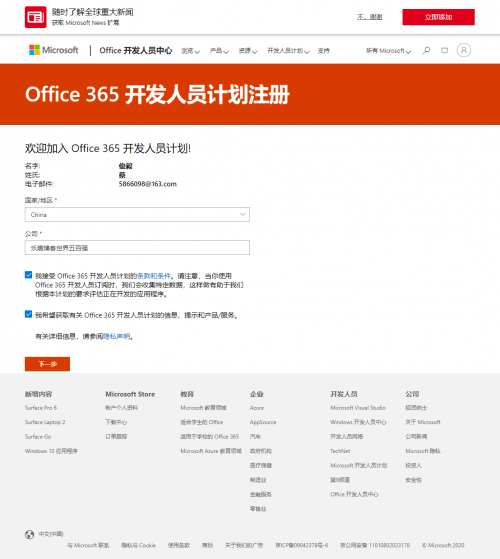500x559 pixels.
Task: Open 隐私与 Cookie footer link
Action: [138, 545]
